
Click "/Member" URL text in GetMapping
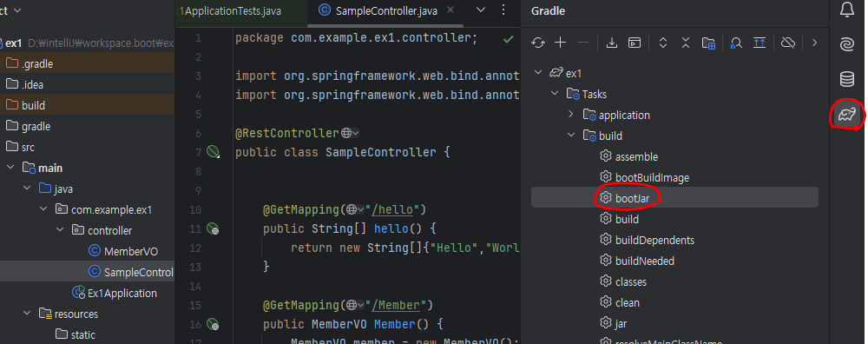click(397, 305)
